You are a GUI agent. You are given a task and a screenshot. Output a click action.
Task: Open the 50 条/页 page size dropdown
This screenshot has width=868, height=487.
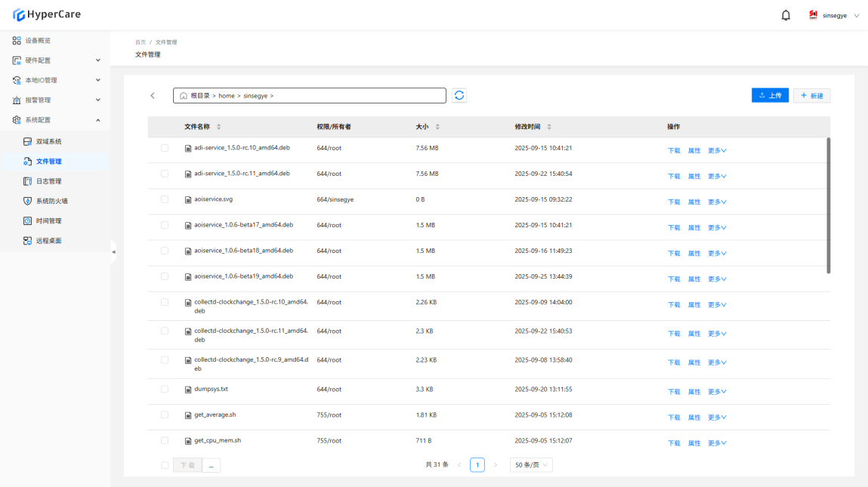click(x=531, y=465)
